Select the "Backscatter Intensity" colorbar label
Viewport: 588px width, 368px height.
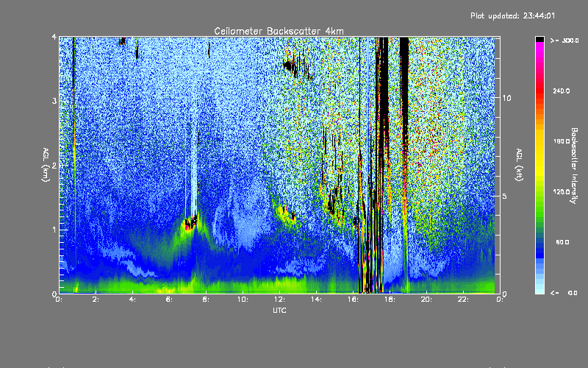pyautogui.click(x=574, y=166)
